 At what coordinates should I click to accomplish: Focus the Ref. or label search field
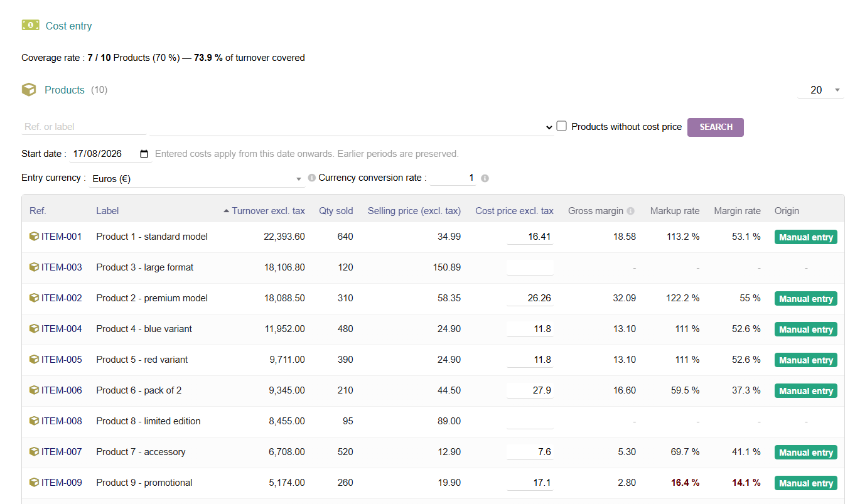[x=84, y=127]
